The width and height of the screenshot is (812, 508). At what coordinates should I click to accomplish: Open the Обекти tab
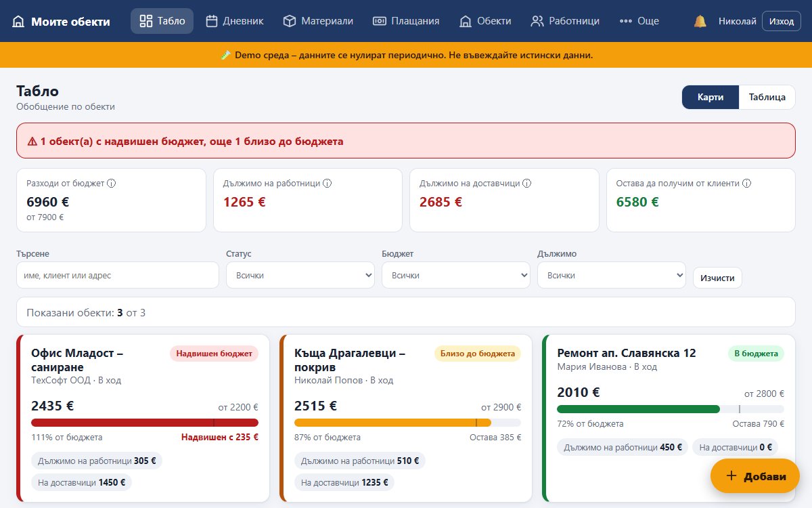(485, 21)
